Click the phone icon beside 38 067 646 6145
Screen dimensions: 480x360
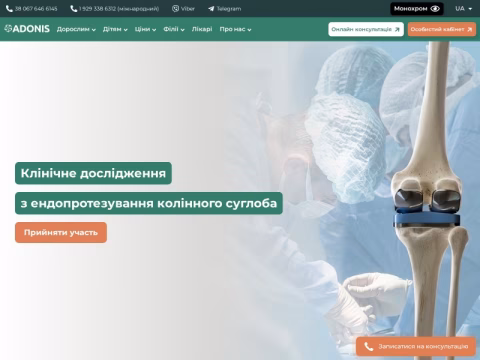tap(9, 9)
